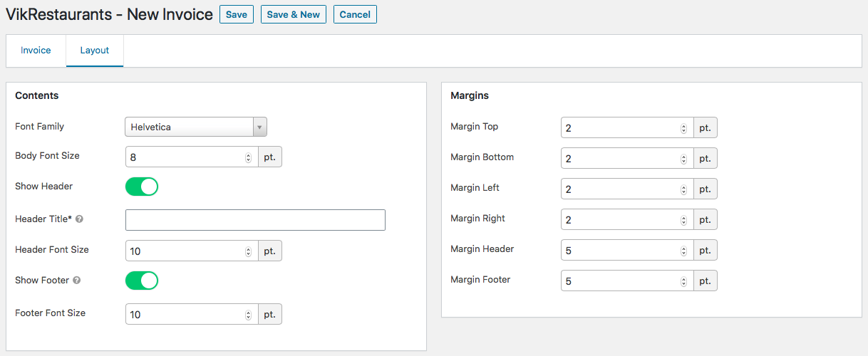Viewport: 868px width, 356px height.
Task: Click the Save & New button
Action: [294, 14]
